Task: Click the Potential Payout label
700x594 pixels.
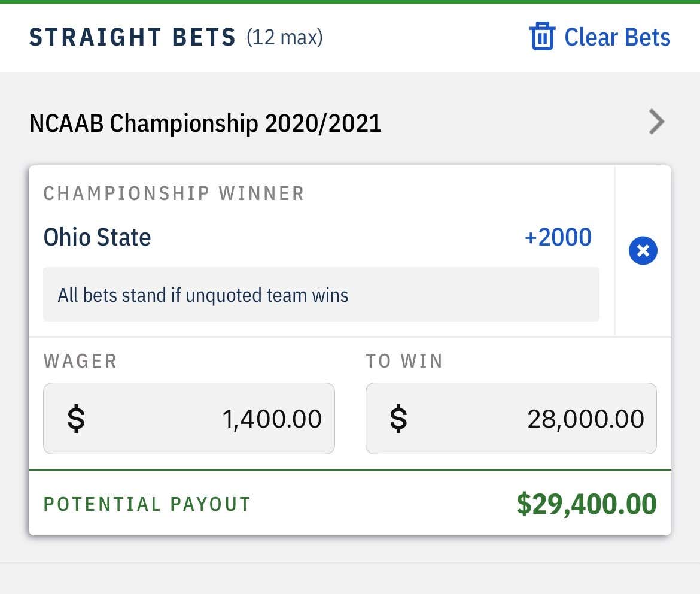Action: [x=147, y=504]
